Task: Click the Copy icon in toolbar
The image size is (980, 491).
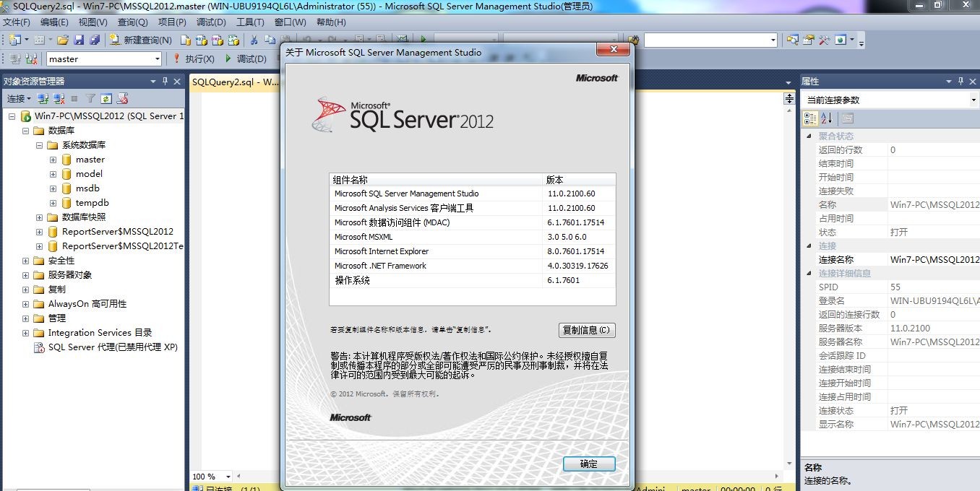Action: pos(270,40)
